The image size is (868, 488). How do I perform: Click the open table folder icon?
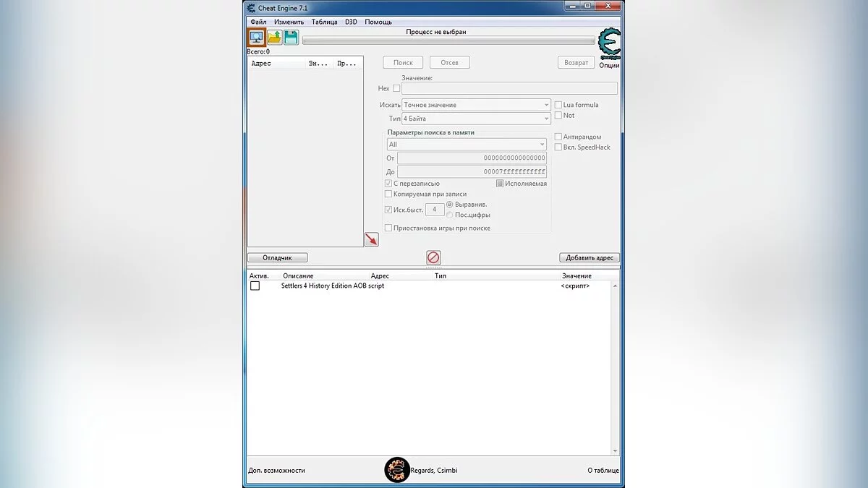click(273, 37)
